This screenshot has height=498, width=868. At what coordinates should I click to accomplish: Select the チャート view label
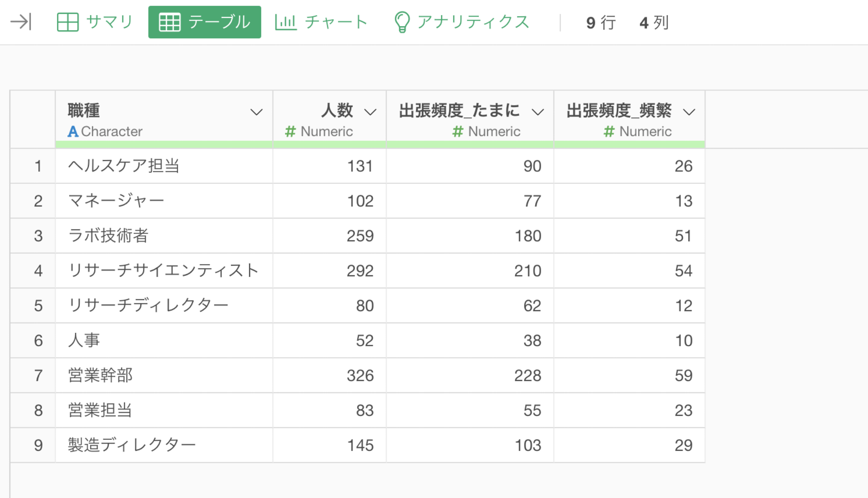pyautogui.click(x=336, y=22)
